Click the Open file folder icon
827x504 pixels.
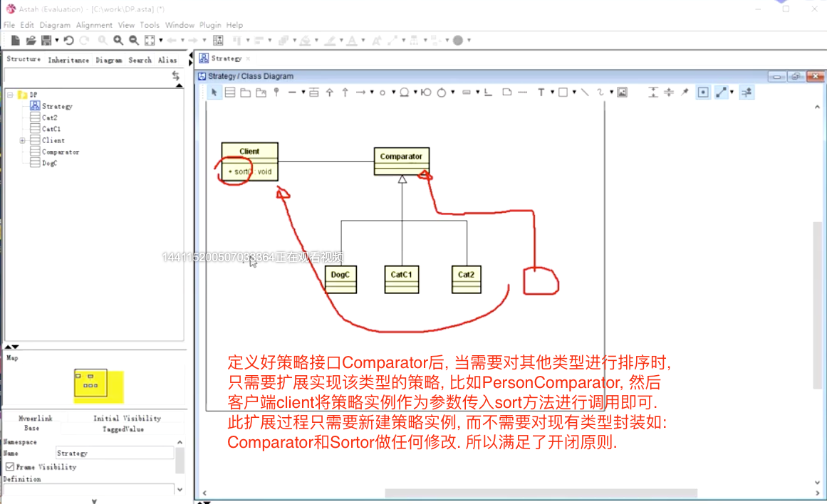(31, 41)
